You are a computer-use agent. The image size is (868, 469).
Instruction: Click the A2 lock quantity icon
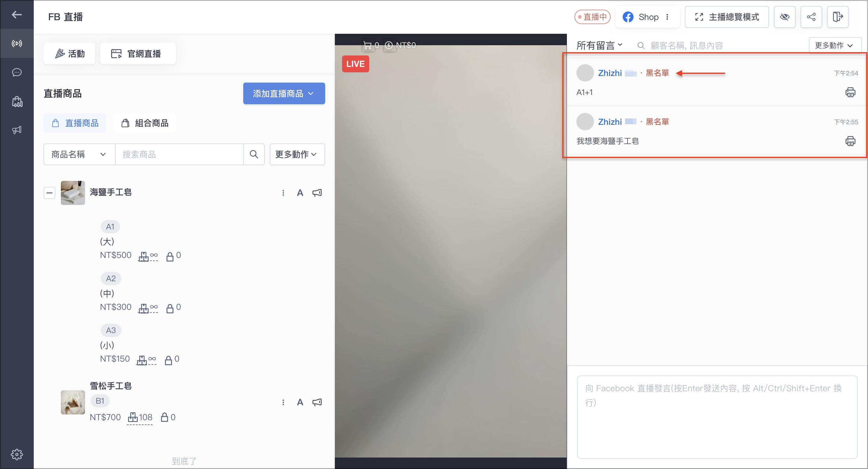(x=170, y=308)
